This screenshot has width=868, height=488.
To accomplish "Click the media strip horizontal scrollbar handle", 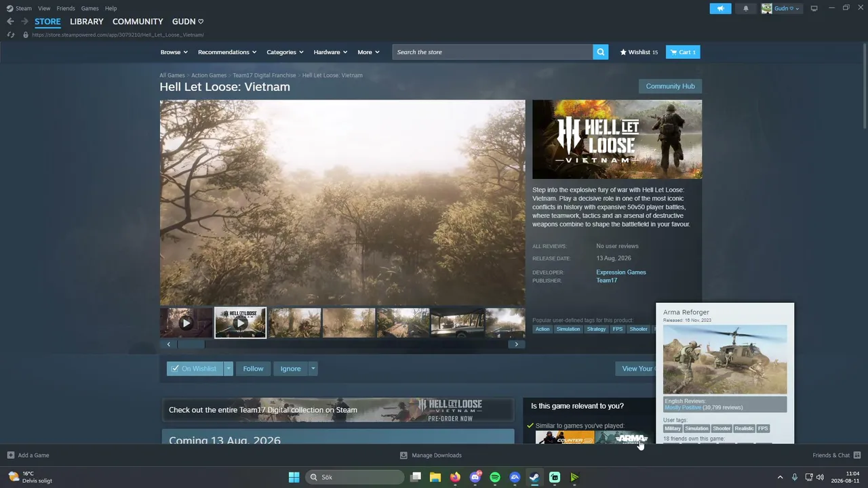I will click(191, 344).
